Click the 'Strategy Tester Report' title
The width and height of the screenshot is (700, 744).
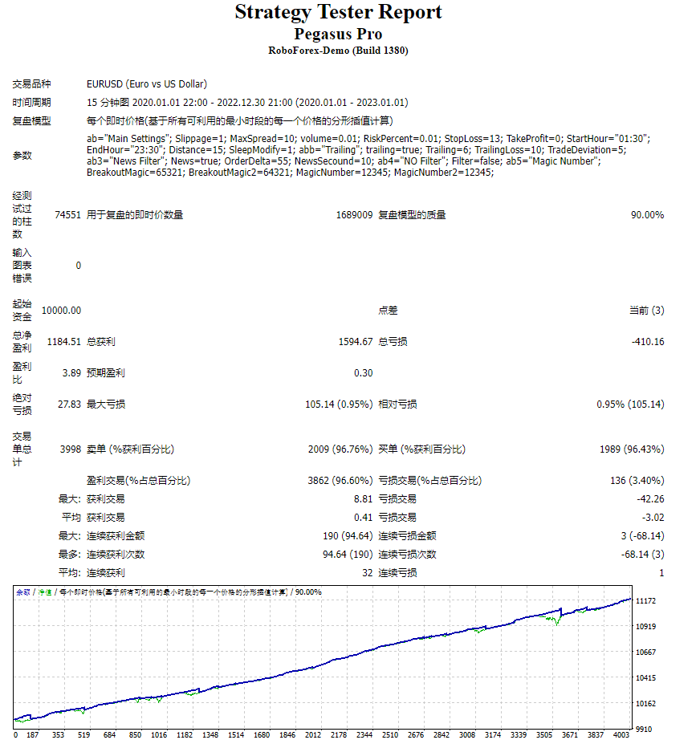(x=338, y=12)
